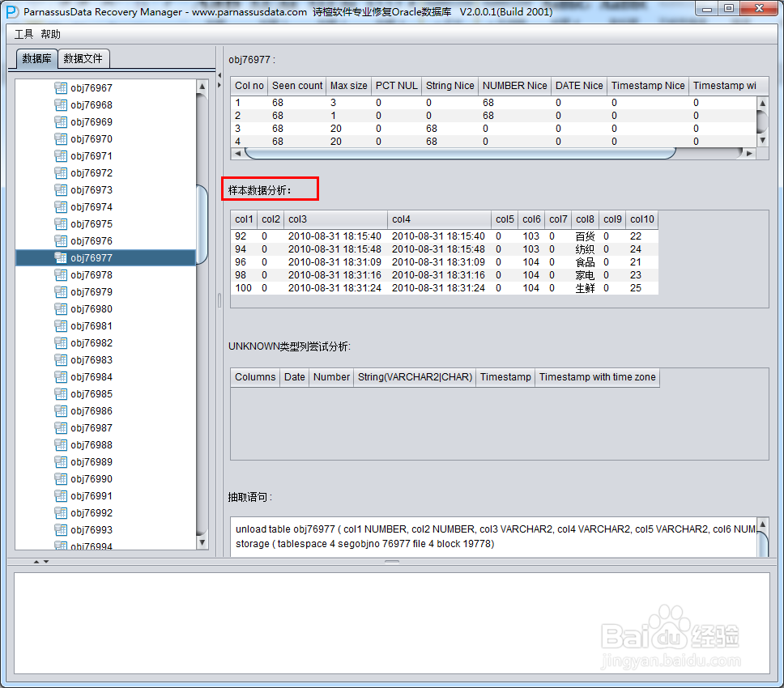This screenshot has width=784, height=688.
Task: Click the col3 header in sample data
Action: [335, 219]
